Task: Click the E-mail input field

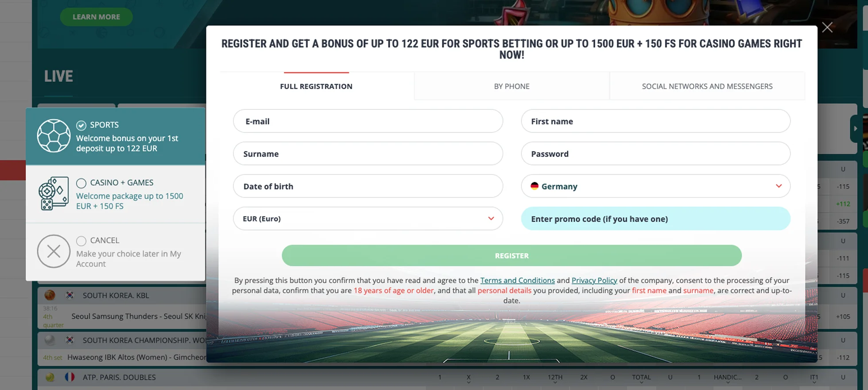Action: click(368, 121)
